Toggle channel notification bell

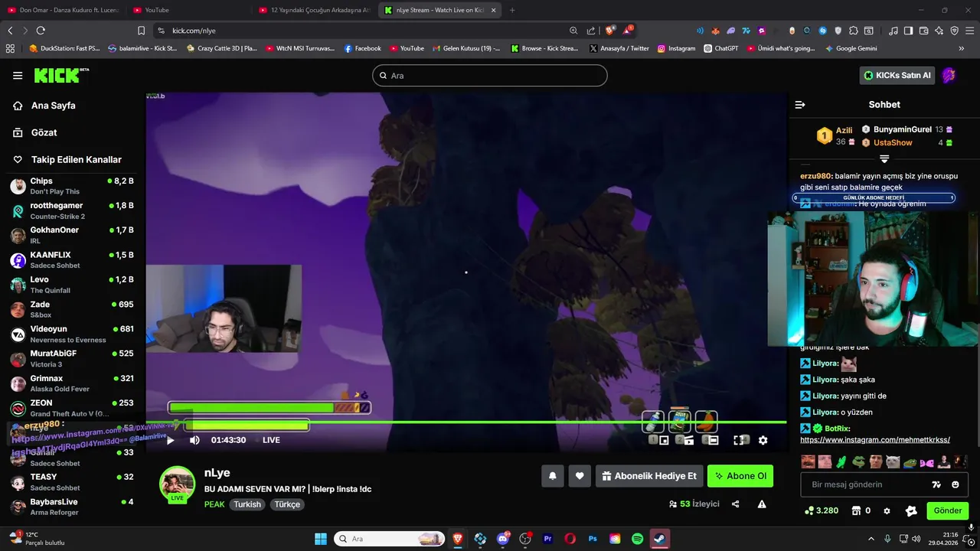(x=552, y=476)
